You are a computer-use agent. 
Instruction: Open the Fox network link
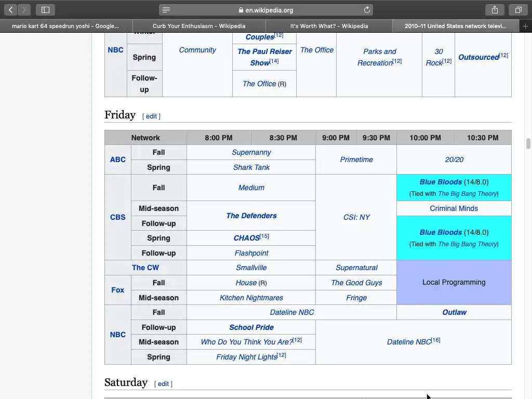point(118,290)
